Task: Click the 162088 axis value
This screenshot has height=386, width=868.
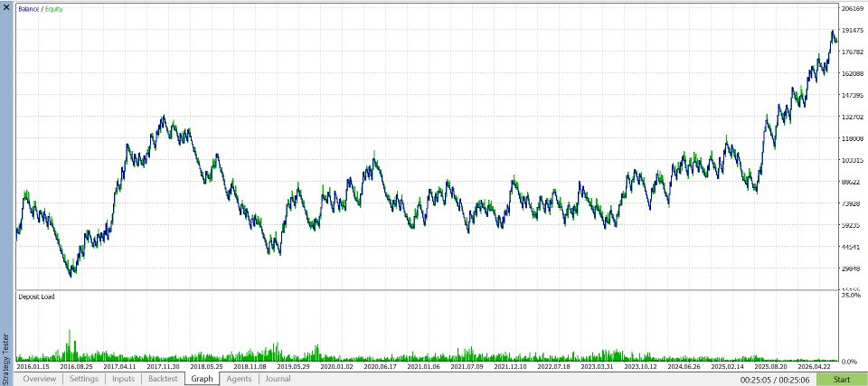Action: click(x=853, y=73)
